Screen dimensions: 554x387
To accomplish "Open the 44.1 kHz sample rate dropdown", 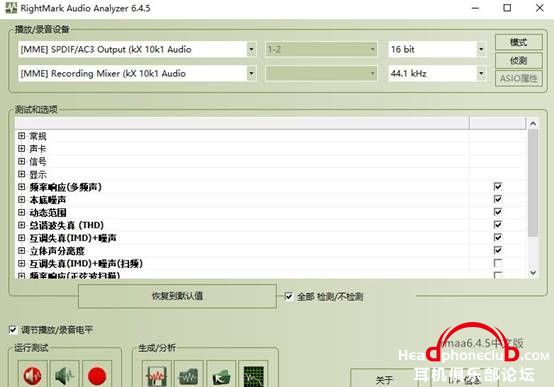I will pos(481,74).
